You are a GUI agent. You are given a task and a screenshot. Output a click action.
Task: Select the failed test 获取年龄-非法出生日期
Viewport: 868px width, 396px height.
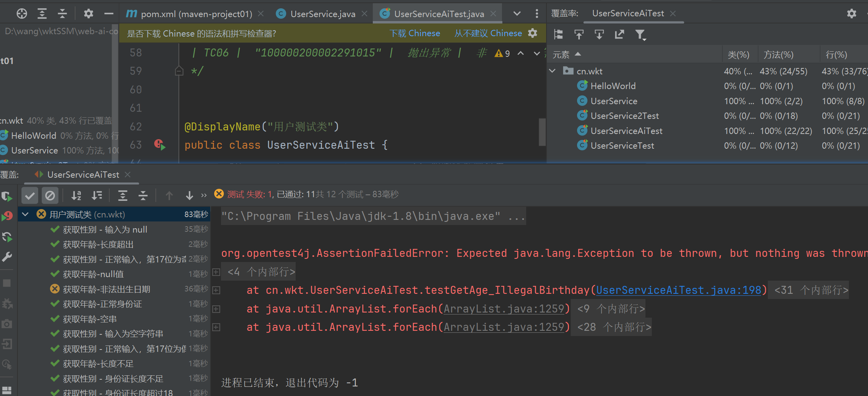(107, 289)
